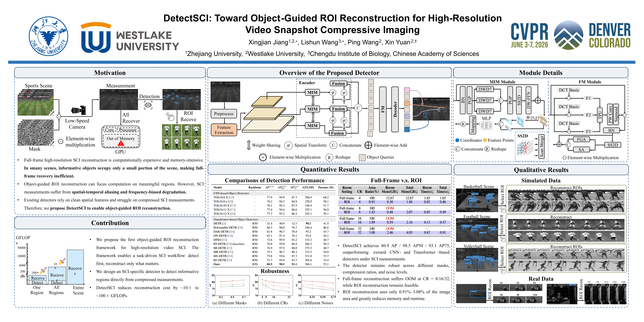
Task: Click the FGA block in FM Module
Action: pos(581,139)
